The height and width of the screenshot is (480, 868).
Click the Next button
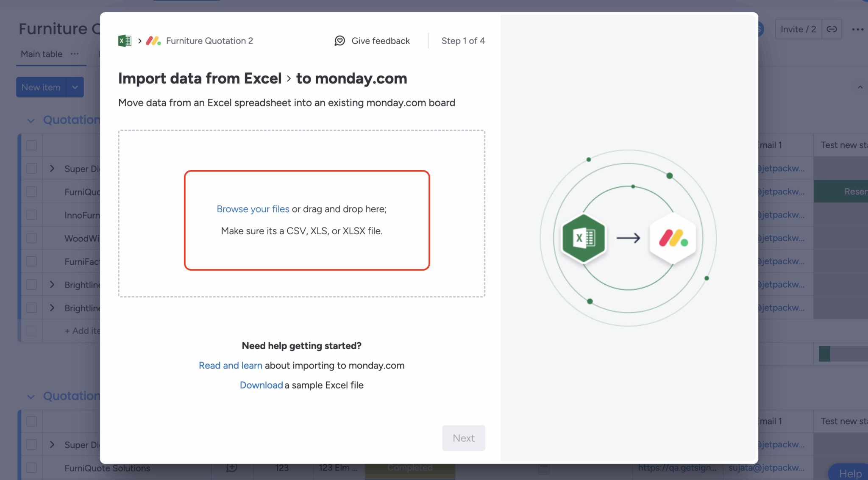[x=464, y=438]
